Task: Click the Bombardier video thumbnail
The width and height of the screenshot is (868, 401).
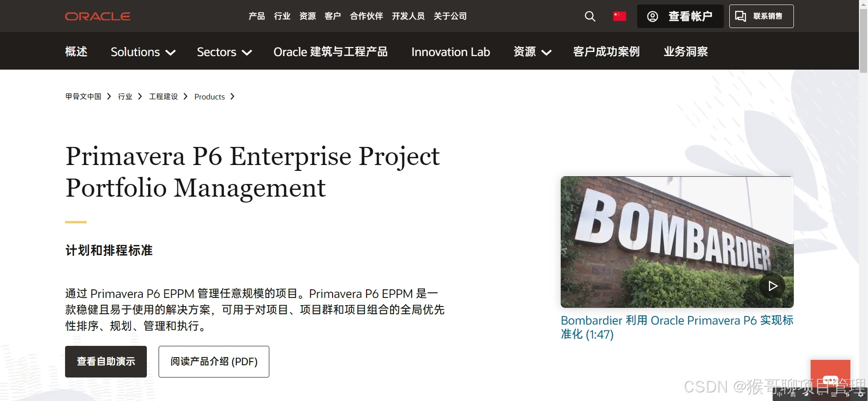Action: click(x=677, y=242)
